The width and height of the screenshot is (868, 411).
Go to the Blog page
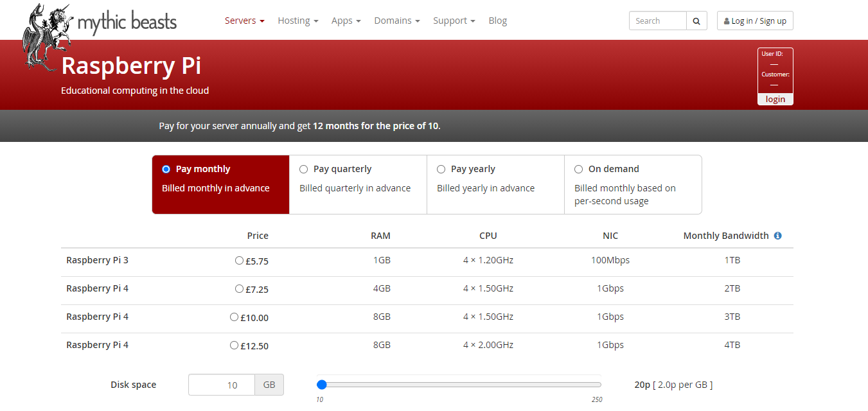498,21
